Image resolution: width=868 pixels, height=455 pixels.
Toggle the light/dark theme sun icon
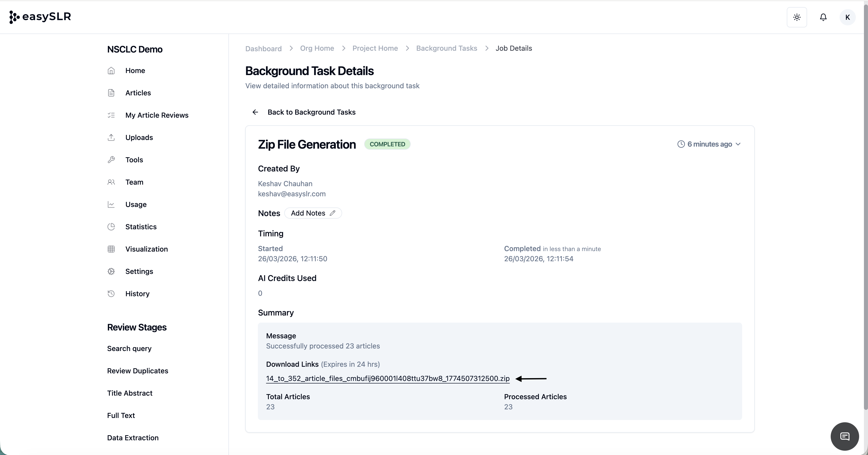pyautogui.click(x=797, y=17)
